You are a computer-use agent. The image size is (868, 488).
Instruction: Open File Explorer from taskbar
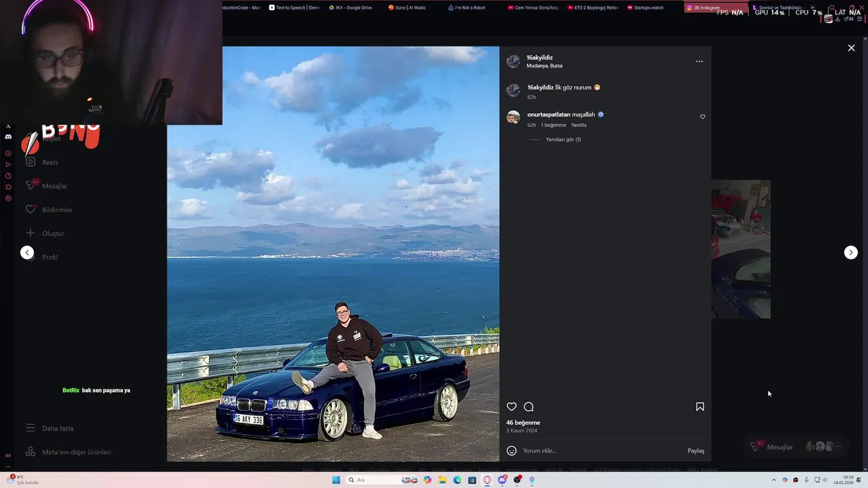click(442, 480)
